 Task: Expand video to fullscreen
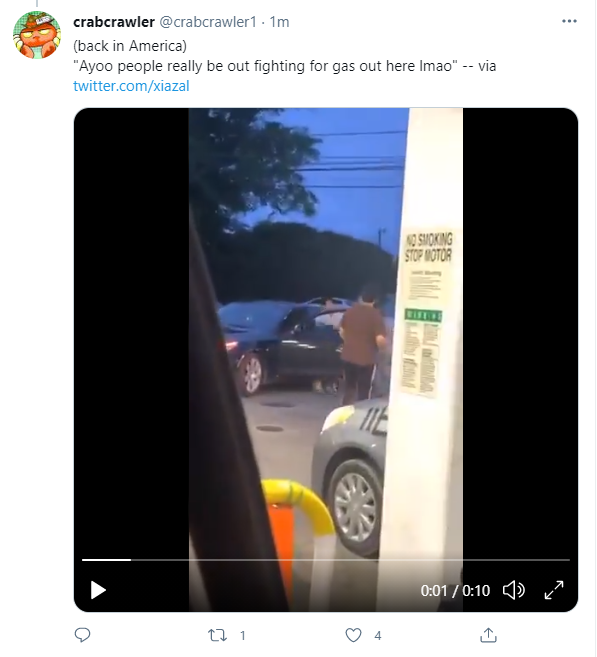point(554,590)
